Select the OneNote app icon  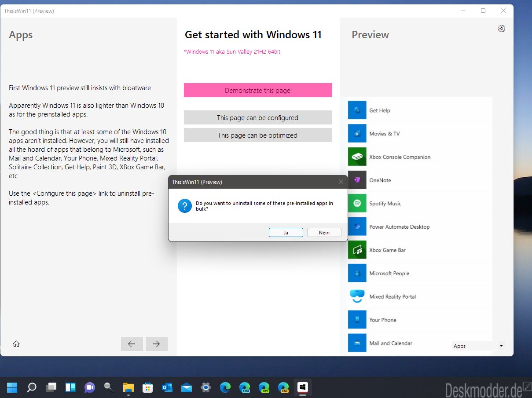click(x=357, y=180)
